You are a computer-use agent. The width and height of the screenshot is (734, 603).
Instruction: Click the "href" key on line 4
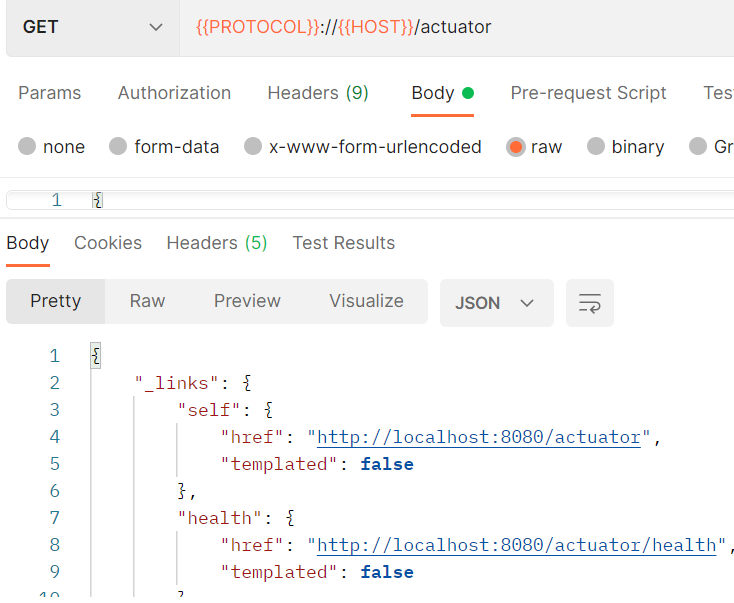tap(252, 437)
